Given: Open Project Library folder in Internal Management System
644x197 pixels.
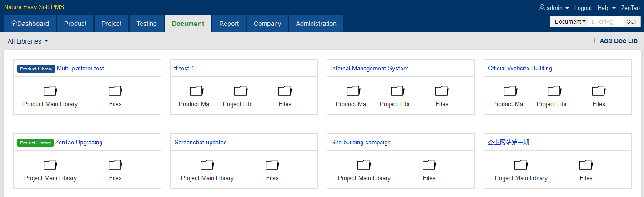Looking at the screenshot, I should (397, 96).
